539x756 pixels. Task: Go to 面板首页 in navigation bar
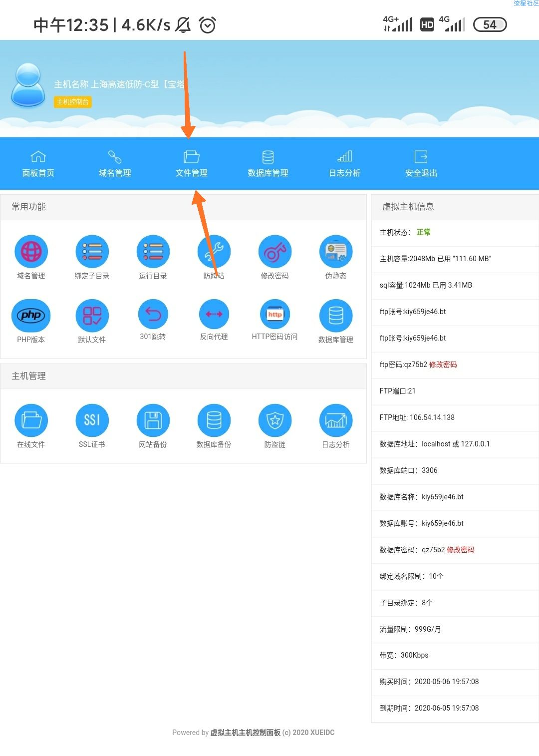(x=38, y=164)
